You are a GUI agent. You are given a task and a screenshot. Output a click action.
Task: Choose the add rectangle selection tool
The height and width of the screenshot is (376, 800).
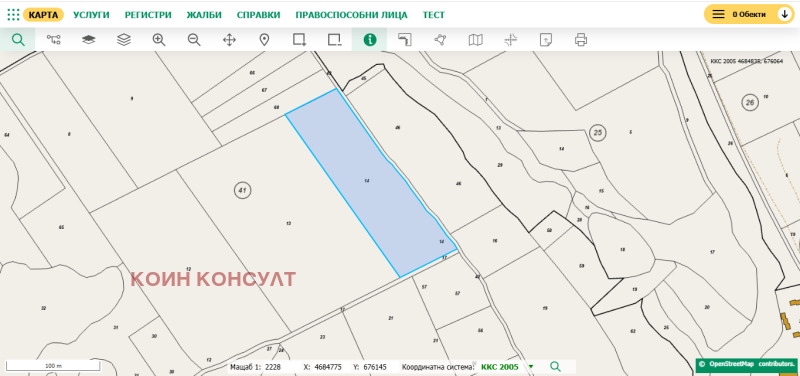[x=299, y=40]
